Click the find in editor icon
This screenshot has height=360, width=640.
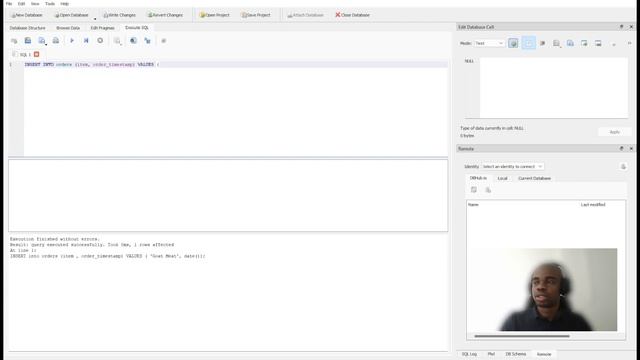point(133,41)
